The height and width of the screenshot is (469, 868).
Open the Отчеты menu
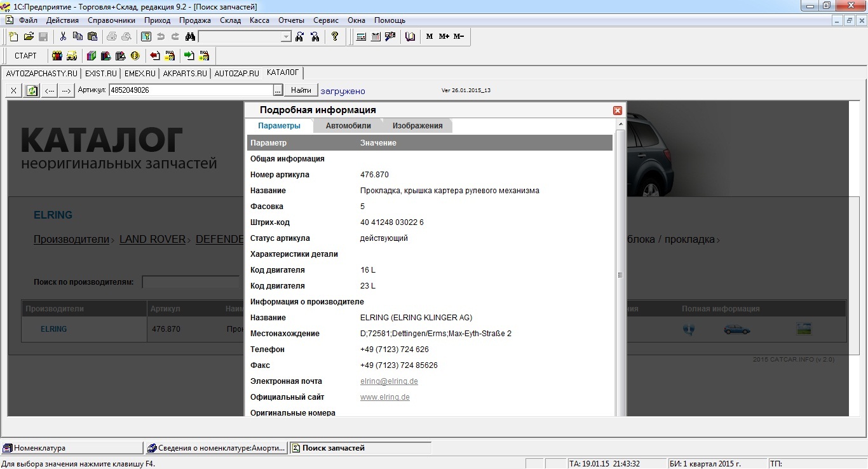pyautogui.click(x=292, y=20)
